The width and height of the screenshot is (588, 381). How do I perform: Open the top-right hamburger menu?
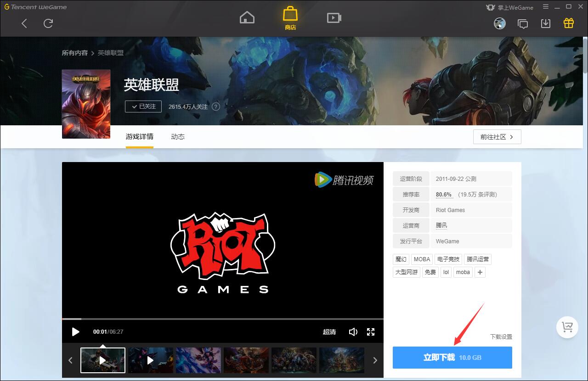coord(546,7)
